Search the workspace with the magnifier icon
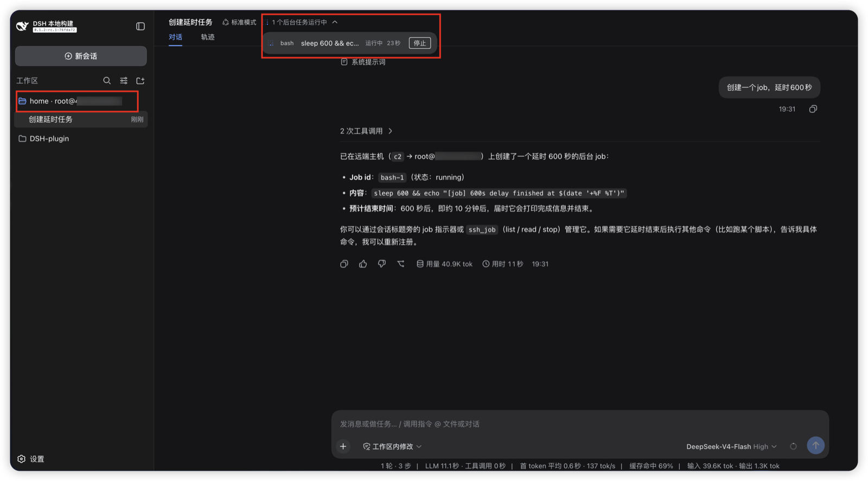Screen dimensions: 868x481 coord(107,80)
